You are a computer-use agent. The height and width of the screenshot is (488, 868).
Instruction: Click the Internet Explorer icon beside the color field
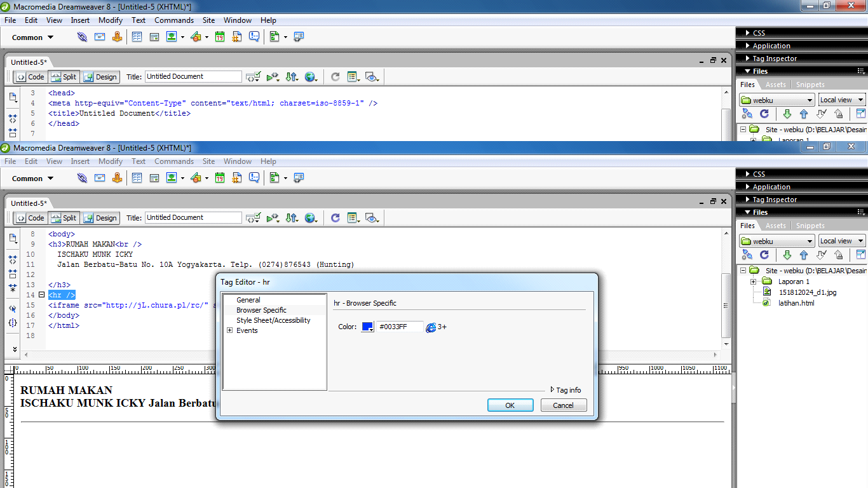[431, 327]
